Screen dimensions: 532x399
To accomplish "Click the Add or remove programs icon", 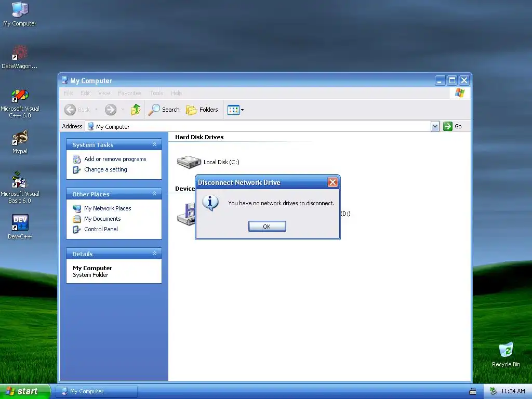I will click(x=77, y=159).
